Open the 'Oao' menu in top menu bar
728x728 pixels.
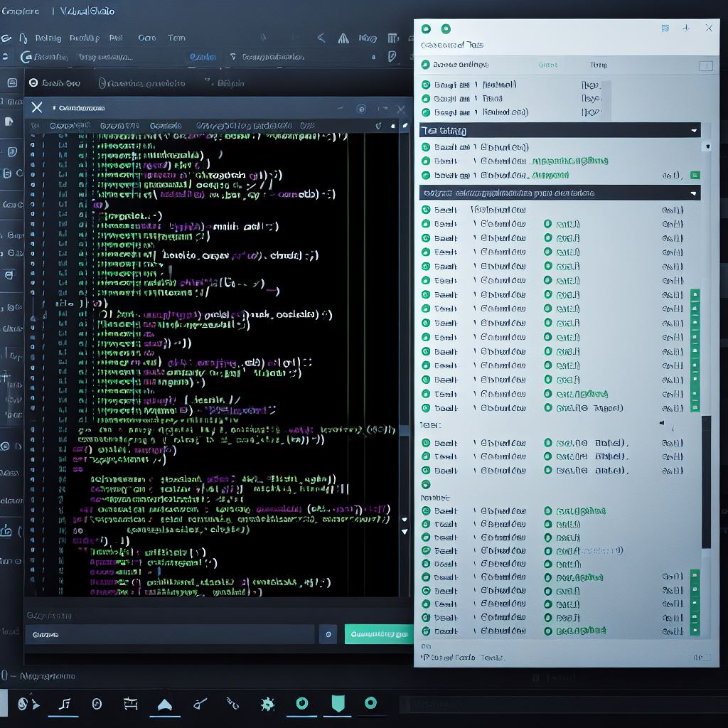coord(146,38)
